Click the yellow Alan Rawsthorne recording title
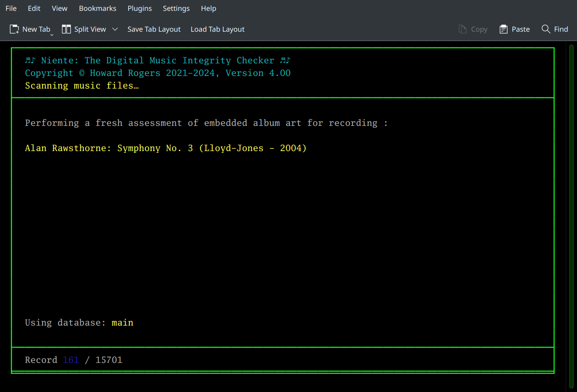The height and width of the screenshot is (392, 577). [x=165, y=148]
